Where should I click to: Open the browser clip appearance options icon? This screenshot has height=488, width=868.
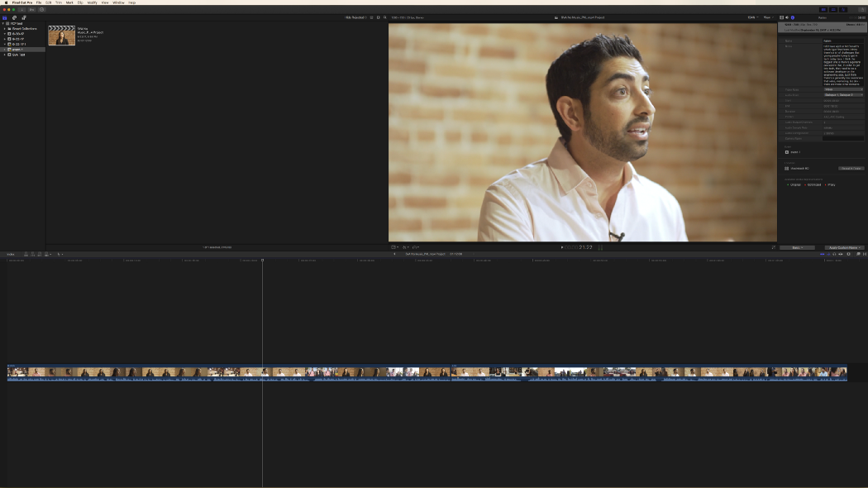click(x=378, y=17)
